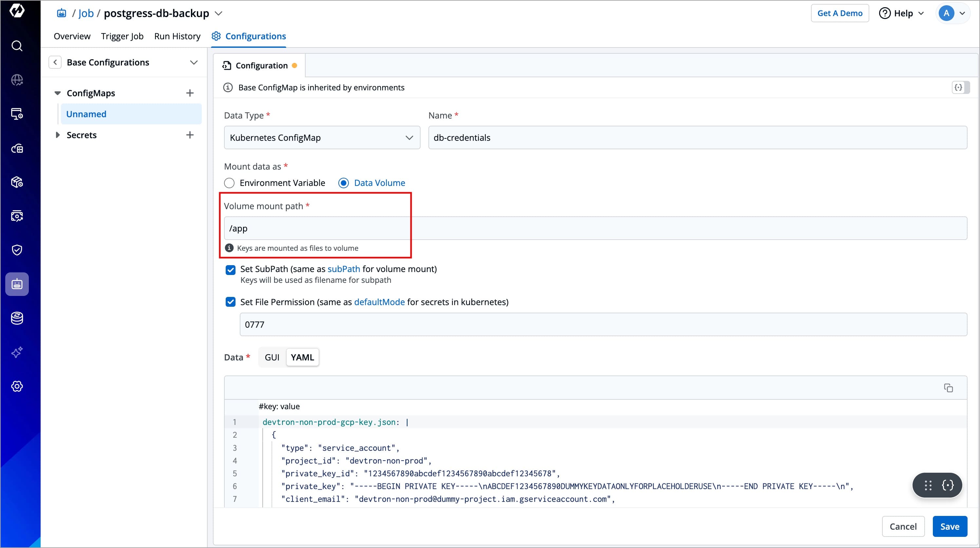Switch Data editor to GUI mode

[x=272, y=357]
